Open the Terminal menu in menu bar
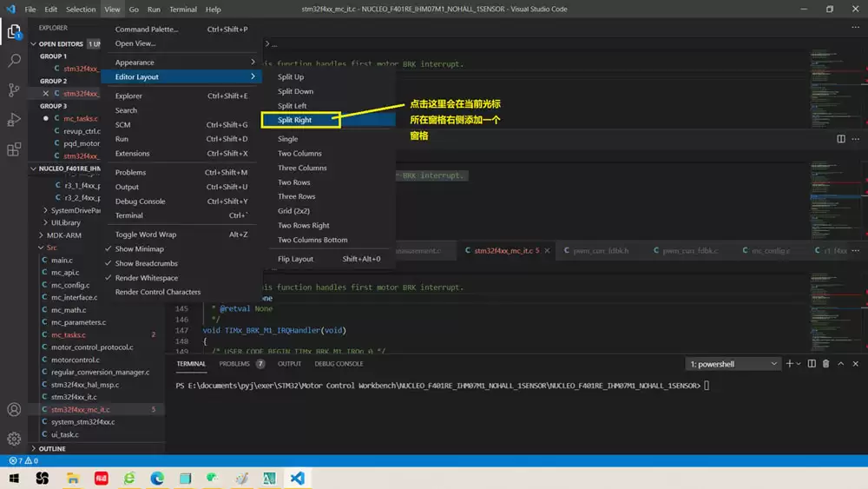Screen dimensions: 868x489 182,9
